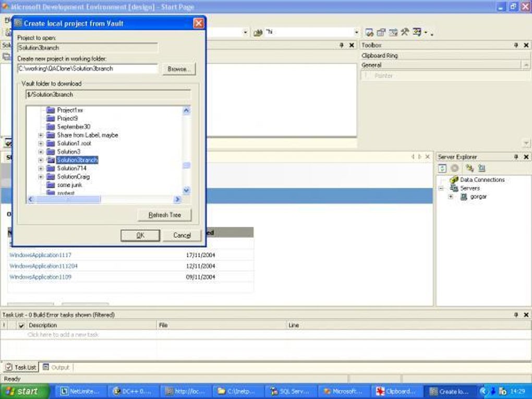Click the Browse button in the dialog
The height and width of the screenshot is (399, 532).
pos(178,68)
